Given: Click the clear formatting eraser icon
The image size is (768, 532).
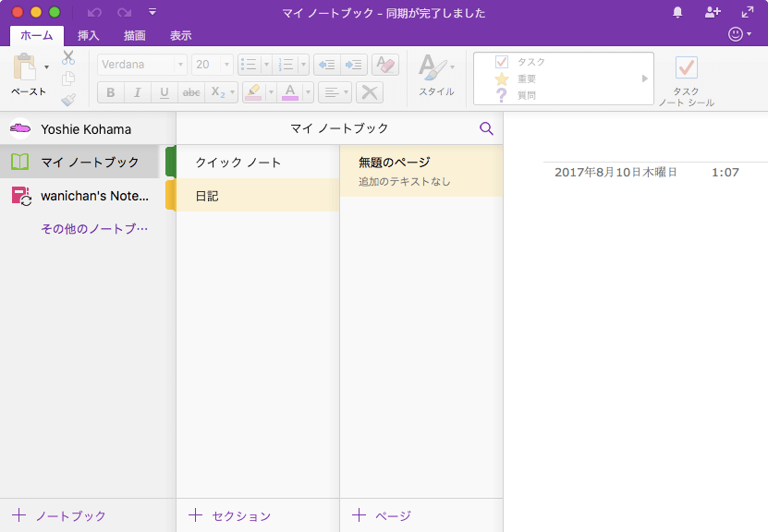Looking at the screenshot, I should coord(386,65).
